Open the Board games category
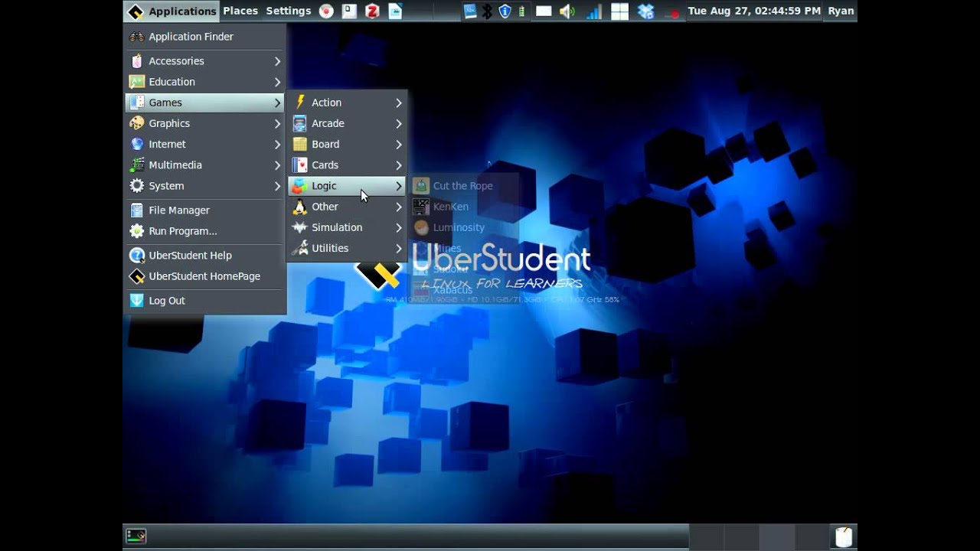The width and height of the screenshot is (980, 551). pos(347,144)
